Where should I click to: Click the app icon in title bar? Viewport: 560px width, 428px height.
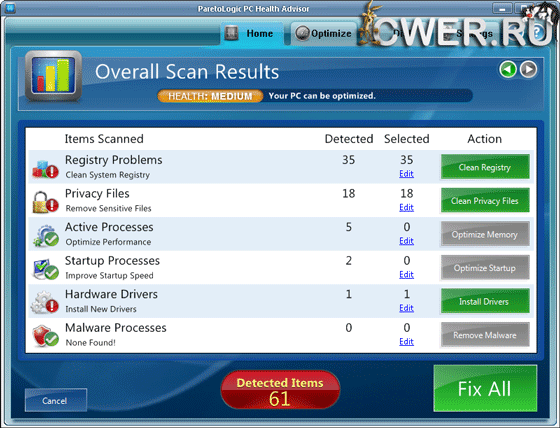click(x=10, y=8)
